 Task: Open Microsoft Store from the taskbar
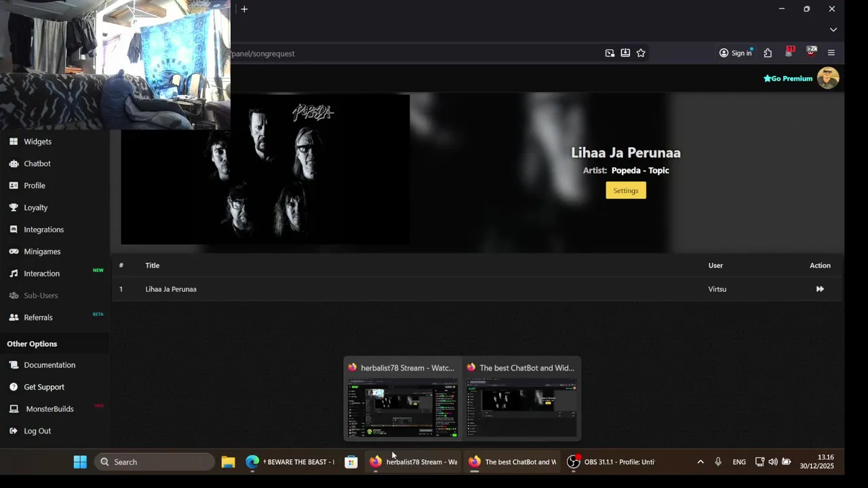351,462
